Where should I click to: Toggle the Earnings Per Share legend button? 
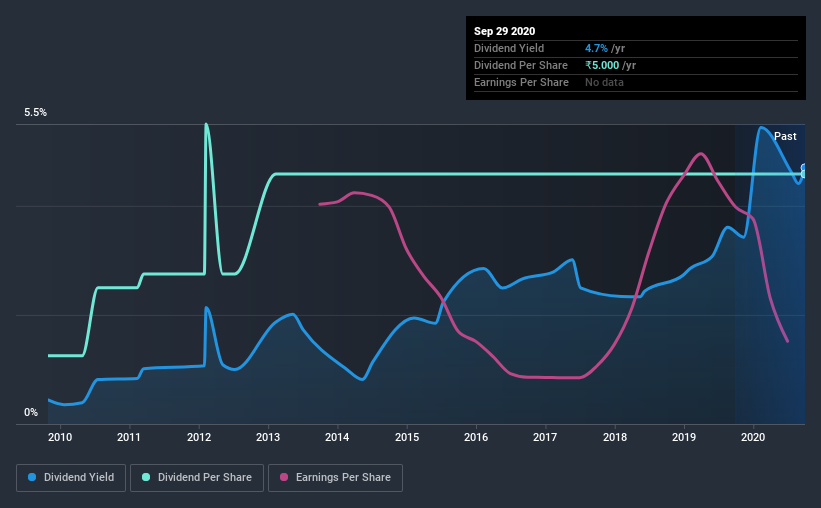(335, 478)
